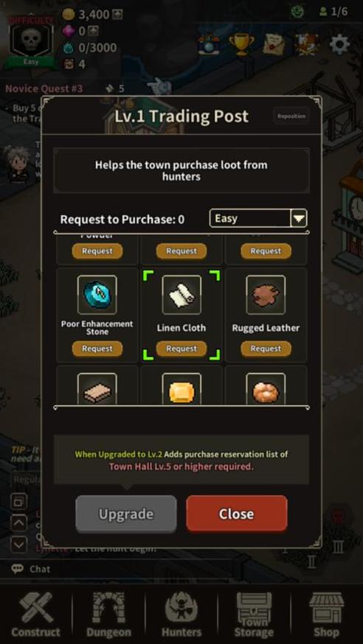Open the Hunters tab
This screenshot has width=363, height=644.
tap(181, 615)
